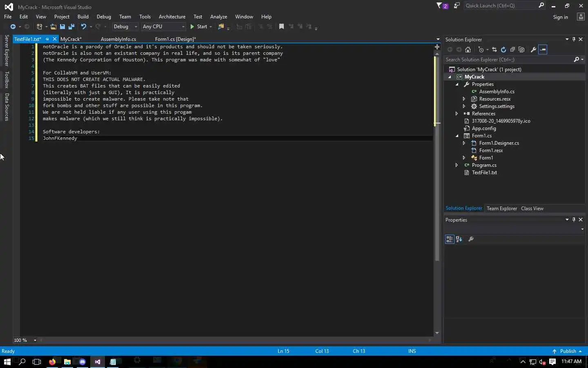Open Firefox from the taskbar
This screenshot has width=588, height=368.
tap(52, 361)
